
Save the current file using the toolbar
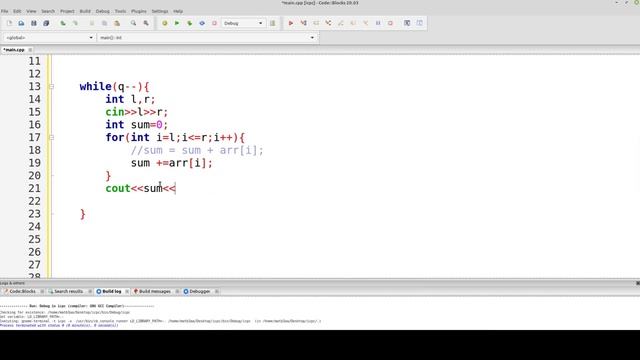point(34,23)
